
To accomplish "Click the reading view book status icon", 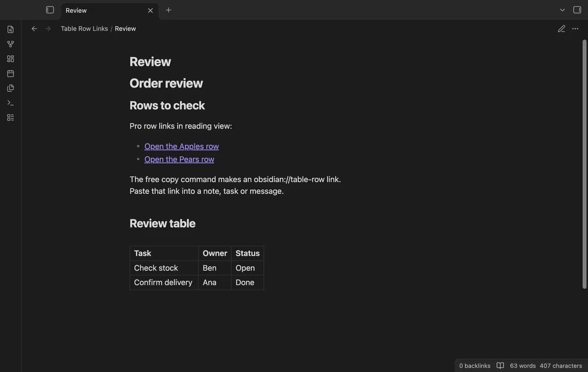I will (500, 366).
